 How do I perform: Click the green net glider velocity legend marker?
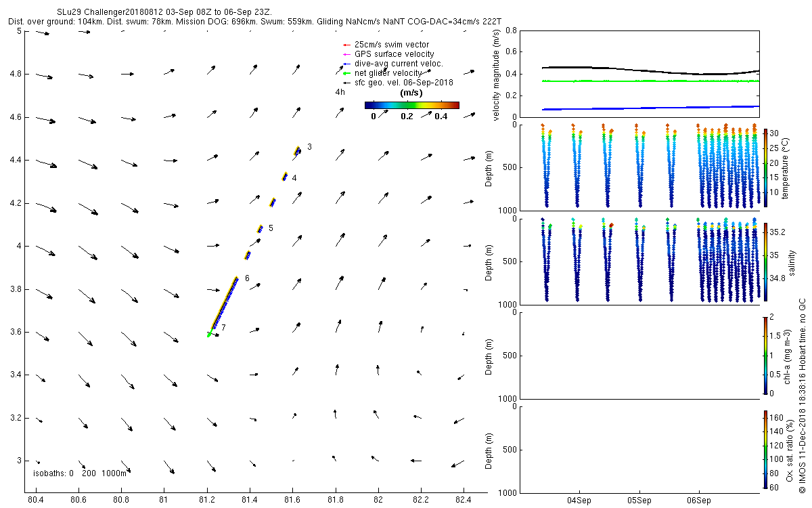tap(346, 73)
